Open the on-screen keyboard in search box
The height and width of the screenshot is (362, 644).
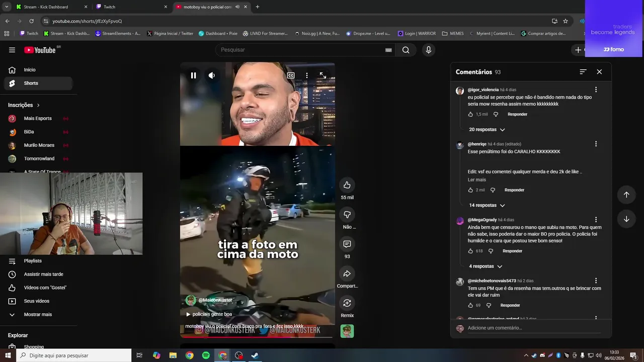point(388,50)
